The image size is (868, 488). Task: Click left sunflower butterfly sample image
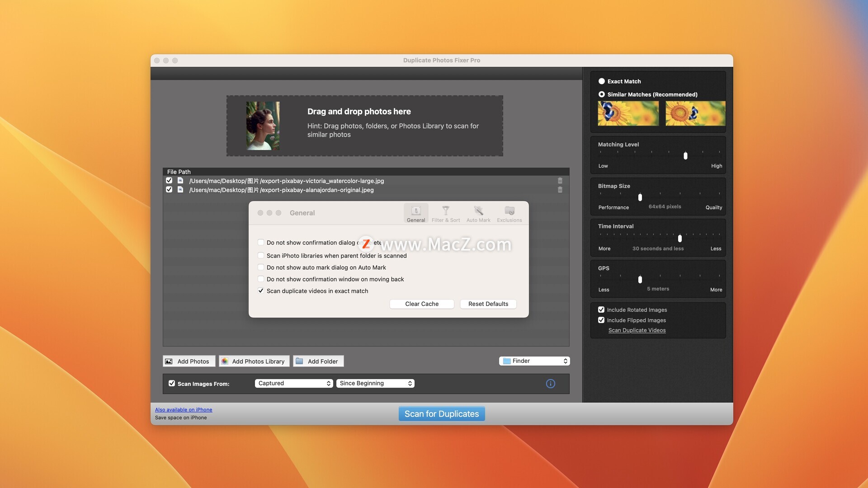[x=628, y=113]
